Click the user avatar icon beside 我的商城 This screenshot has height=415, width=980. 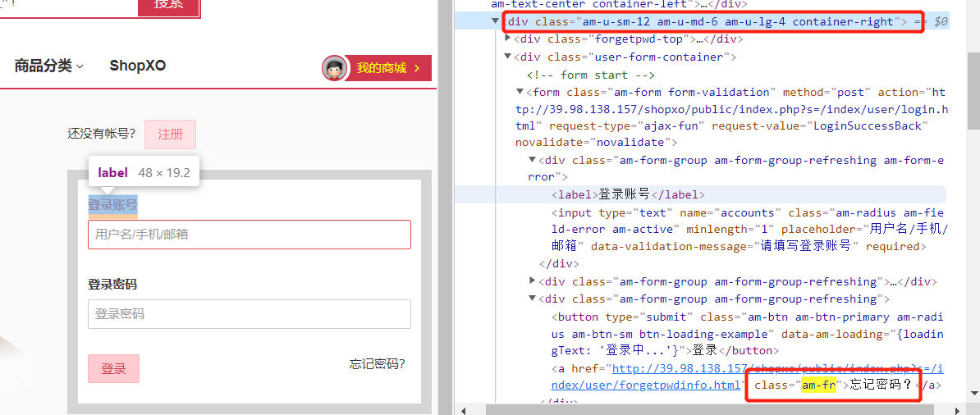(x=334, y=68)
